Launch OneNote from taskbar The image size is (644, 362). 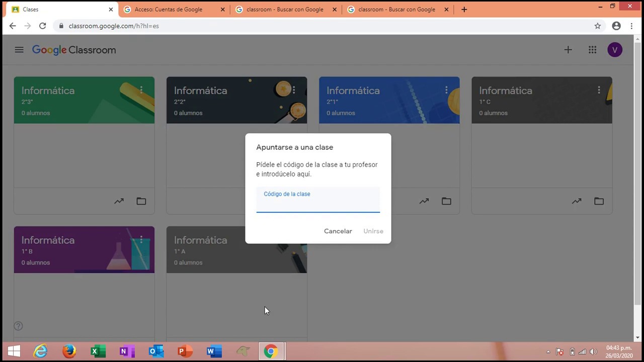coord(127,351)
